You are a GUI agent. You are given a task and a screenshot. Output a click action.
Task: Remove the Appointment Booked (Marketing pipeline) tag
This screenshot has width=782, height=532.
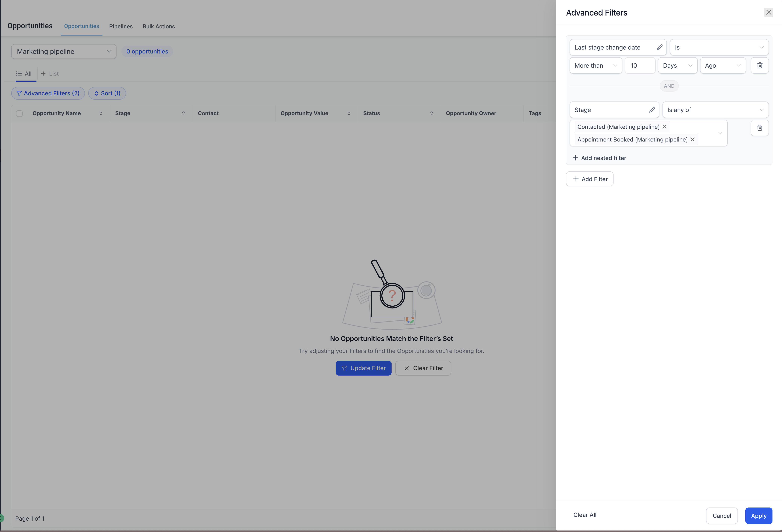692,140
